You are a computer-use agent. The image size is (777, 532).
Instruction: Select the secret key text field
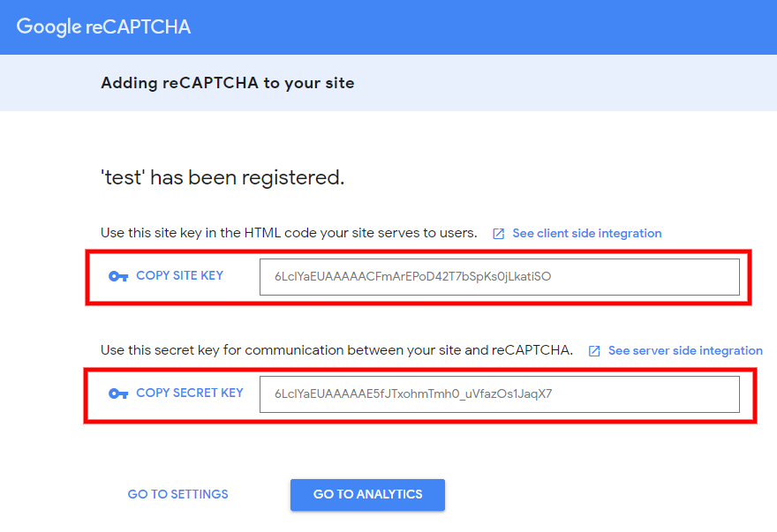pos(500,394)
